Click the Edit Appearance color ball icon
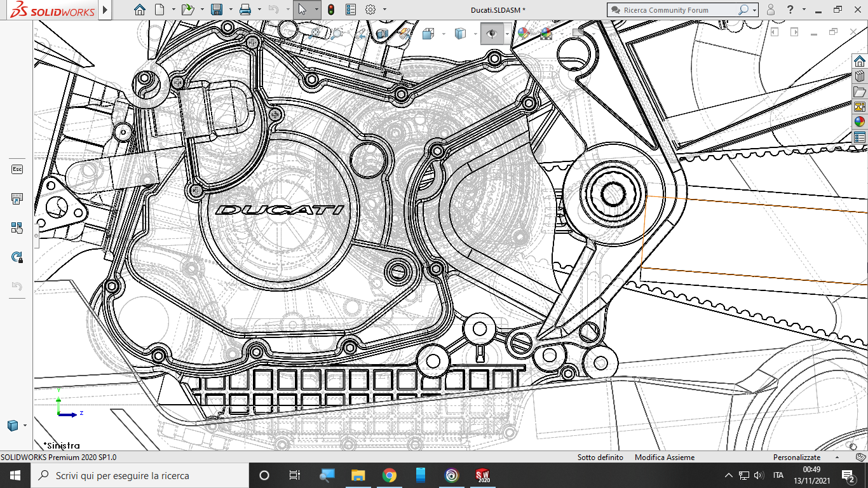868x488 pixels. coord(523,33)
